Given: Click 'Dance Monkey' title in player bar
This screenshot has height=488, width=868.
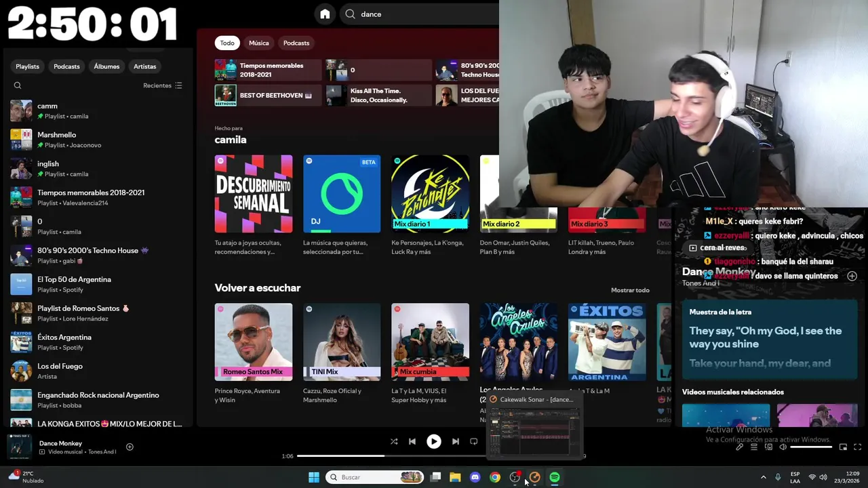Looking at the screenshot, I should pos(60,443).
